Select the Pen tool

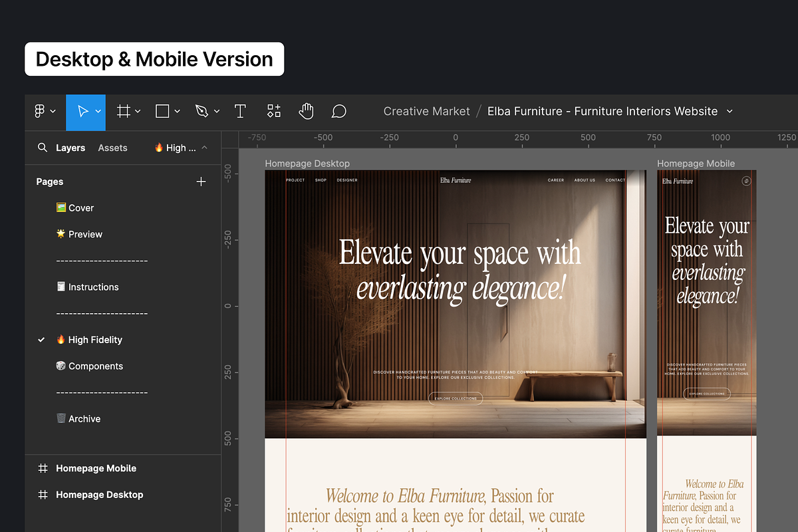(201, 111)
